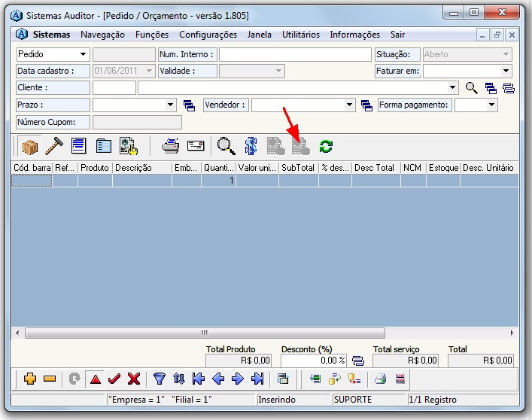This screenshot has height=420, width=532.
Task: Click the Num. Interno input field
Action: 294,54
